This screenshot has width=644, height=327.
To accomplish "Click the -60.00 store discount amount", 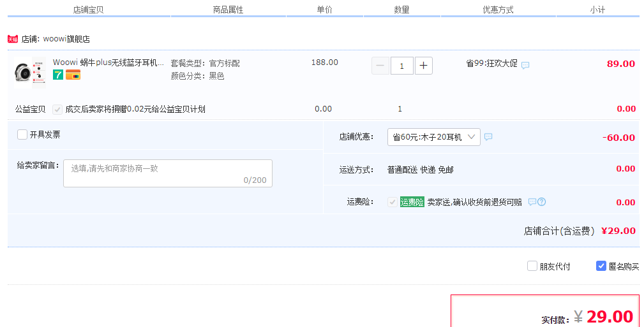I will pyautogui.click(x=619, y=138).
